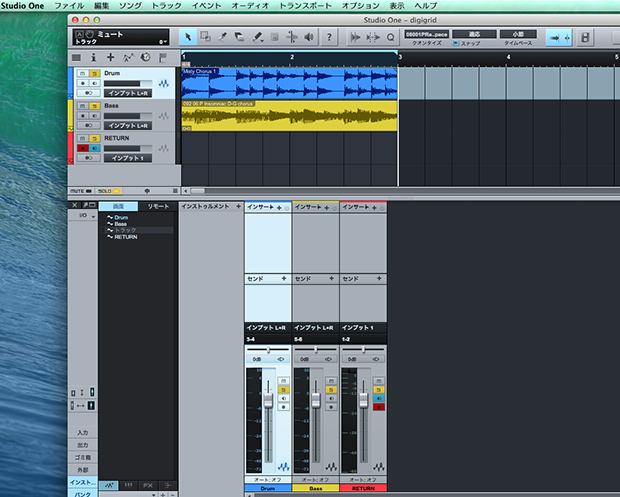Viewport: 620px width, 497px height.
Task: Click the 出力 button in mixer sidebar
Action: click(x=83, y=445)
